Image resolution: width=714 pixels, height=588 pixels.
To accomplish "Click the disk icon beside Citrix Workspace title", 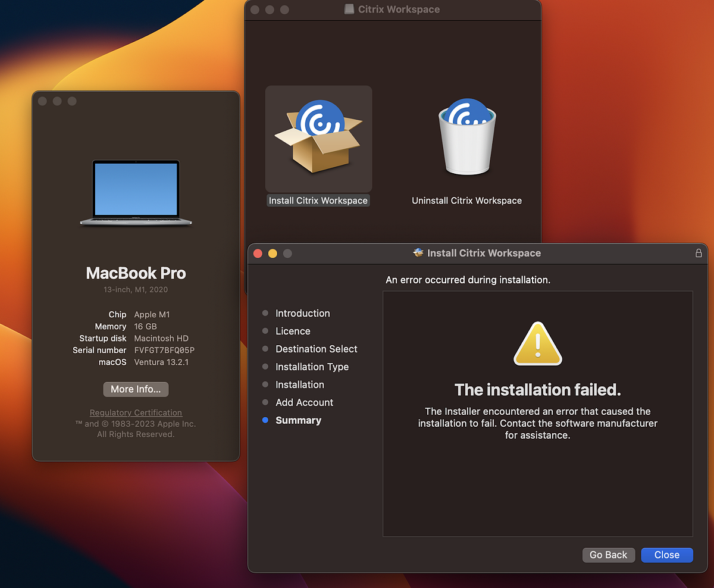I will pyautogui.click(x=349, y=9).
